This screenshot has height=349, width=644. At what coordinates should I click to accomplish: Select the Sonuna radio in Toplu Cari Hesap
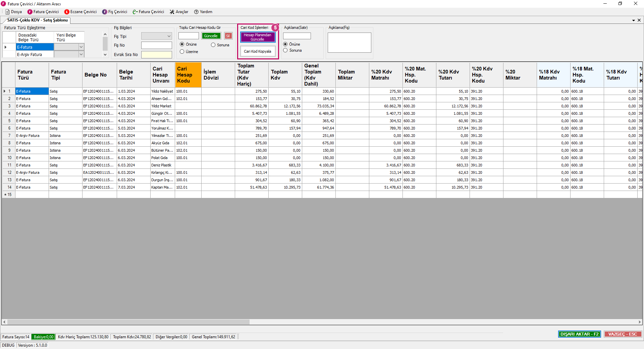(213, 45)
